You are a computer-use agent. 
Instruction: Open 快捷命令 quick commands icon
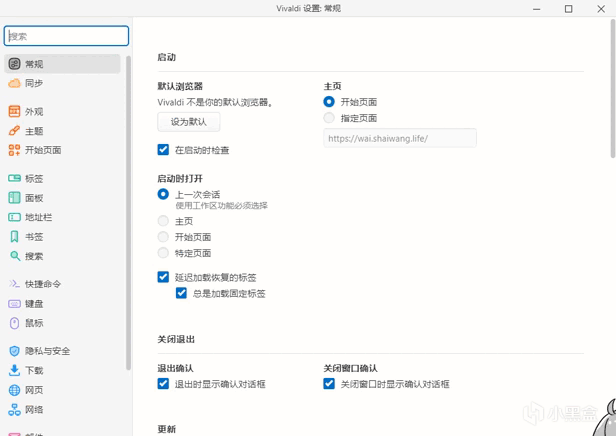click(14, 284)
